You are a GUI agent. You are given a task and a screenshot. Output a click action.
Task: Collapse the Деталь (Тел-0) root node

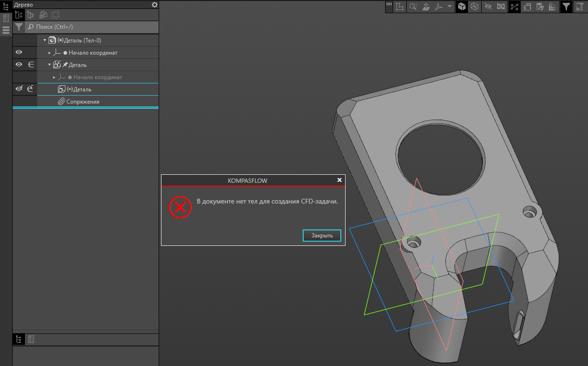coord(45,41)
